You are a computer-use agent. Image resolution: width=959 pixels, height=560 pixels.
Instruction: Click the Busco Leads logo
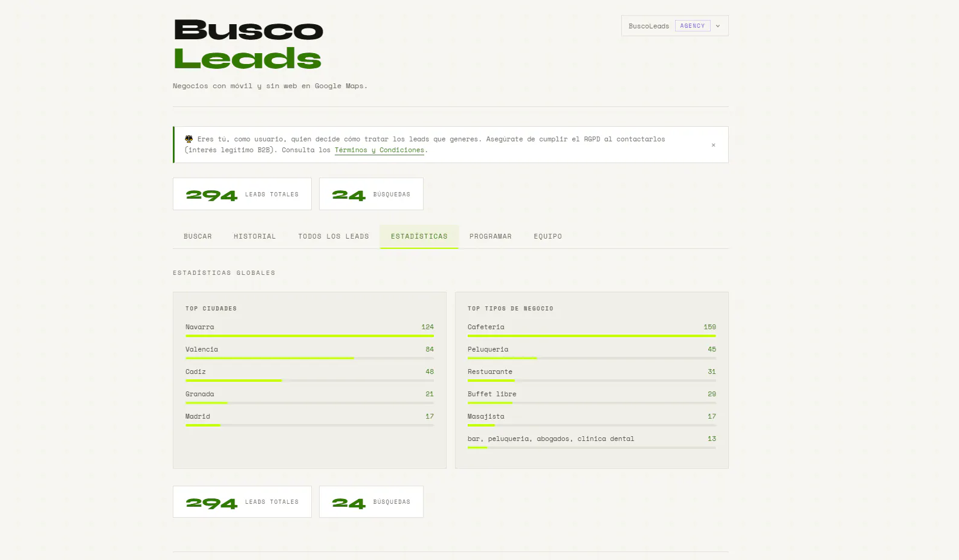pyautogui.click(x=248, y=45)
